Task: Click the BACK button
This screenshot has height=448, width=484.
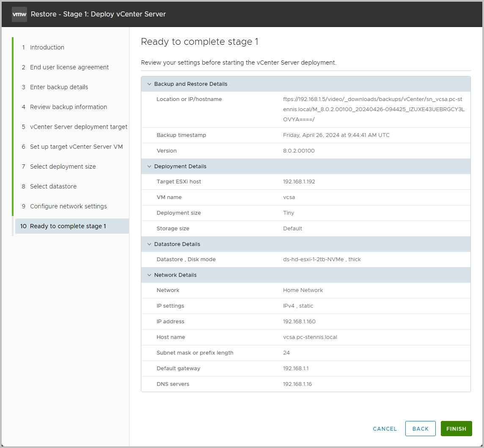Action: pyautogui.click(x=420, y=428)
